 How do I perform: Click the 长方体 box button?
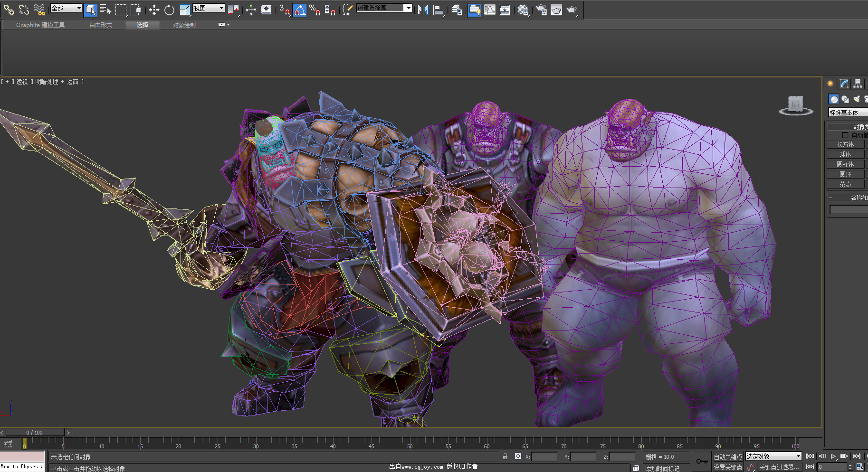[x=845, y=144]
